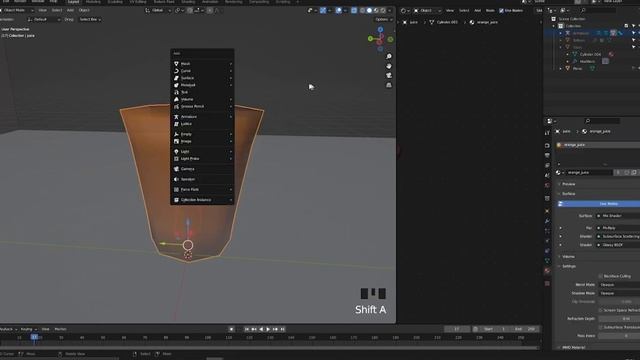The width and height of the screenshot is (640, 360).
Task: Click the current frame number field
Action: pos(457,329)
